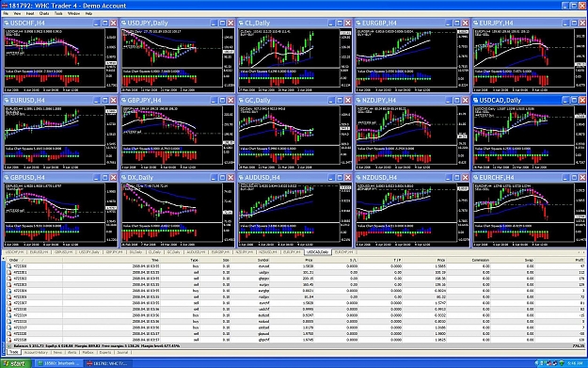Screen dimensions: 588x368
Task: Open the View menu
Action: (x=17, y=13)
